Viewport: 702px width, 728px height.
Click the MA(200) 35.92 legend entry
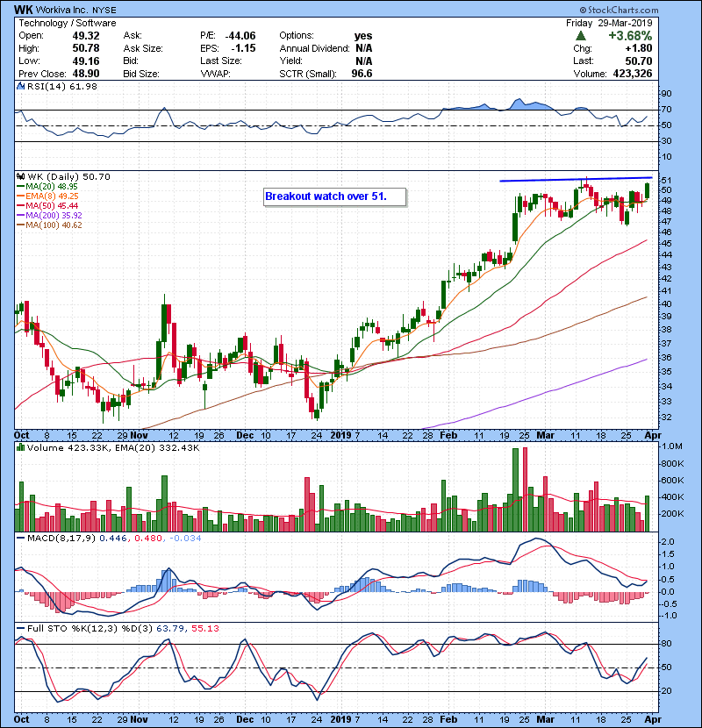click(x=49, y=216)
